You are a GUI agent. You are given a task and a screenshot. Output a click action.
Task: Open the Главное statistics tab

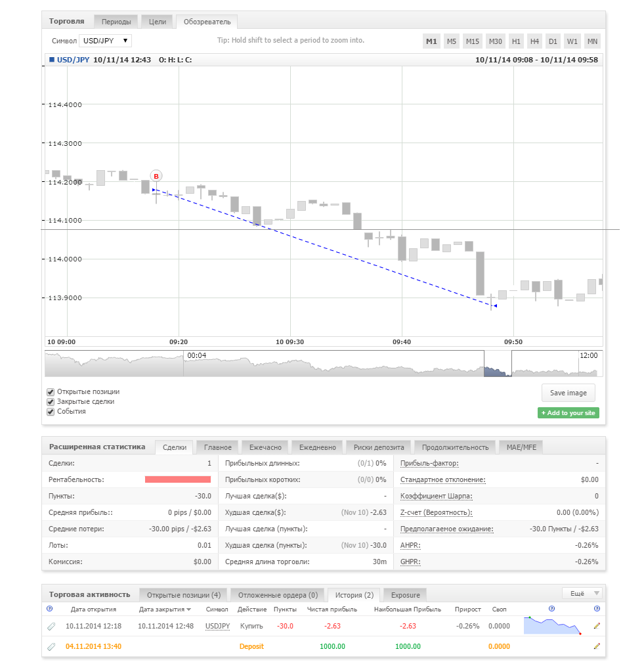218,447
